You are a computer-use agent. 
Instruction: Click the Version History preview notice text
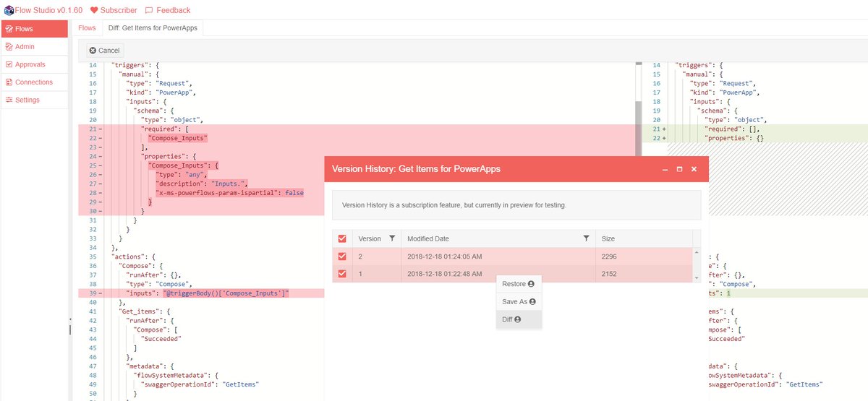coord(454,205)
